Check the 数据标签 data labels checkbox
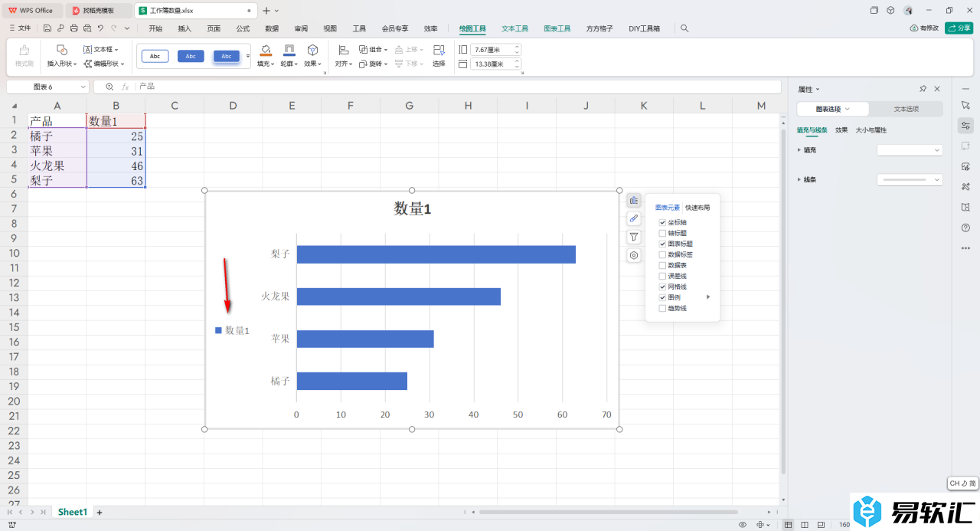 pyautogui.click(x=662, y=254)
